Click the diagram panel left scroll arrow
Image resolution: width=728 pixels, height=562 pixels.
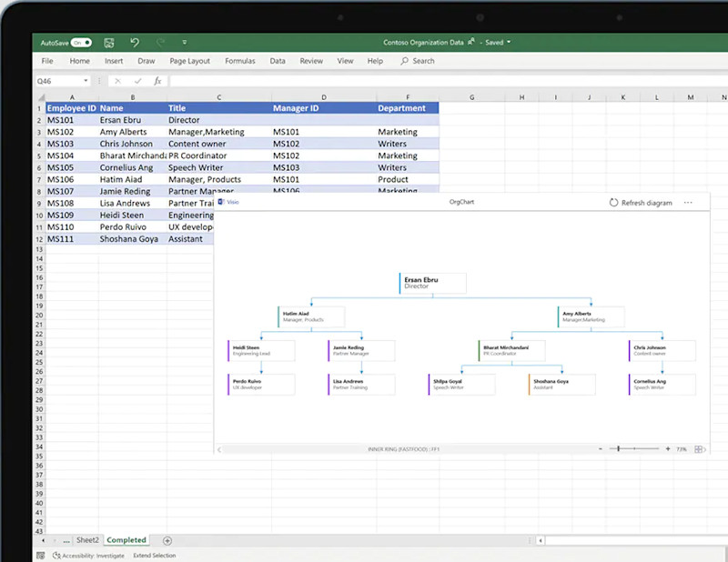click(219, 449)
